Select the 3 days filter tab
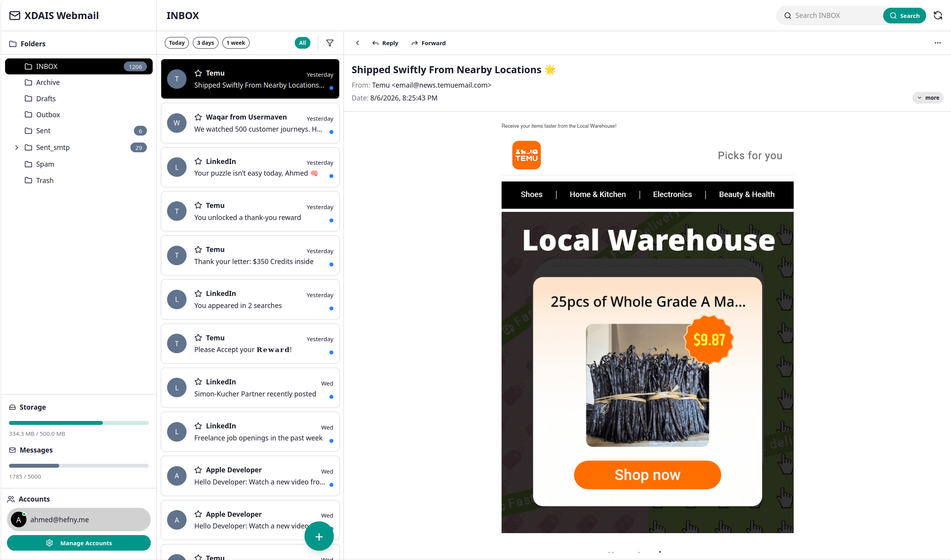Screen dimensions: 951x560 (206, 43)
